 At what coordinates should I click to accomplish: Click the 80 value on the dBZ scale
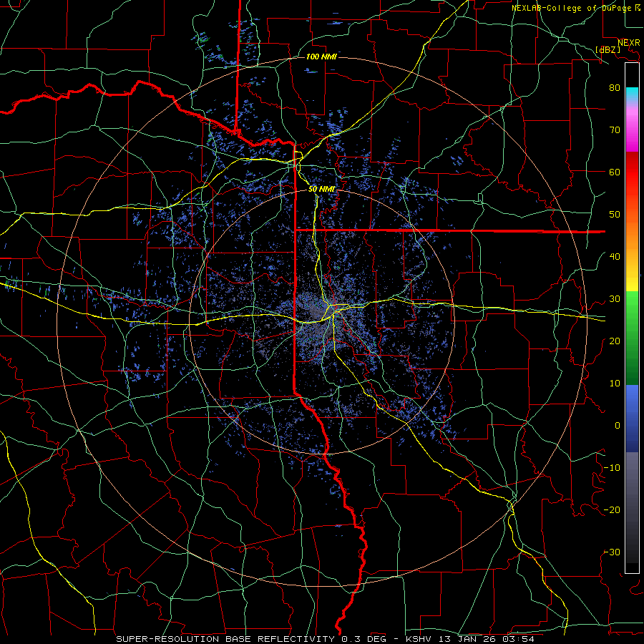coord(615,87)
